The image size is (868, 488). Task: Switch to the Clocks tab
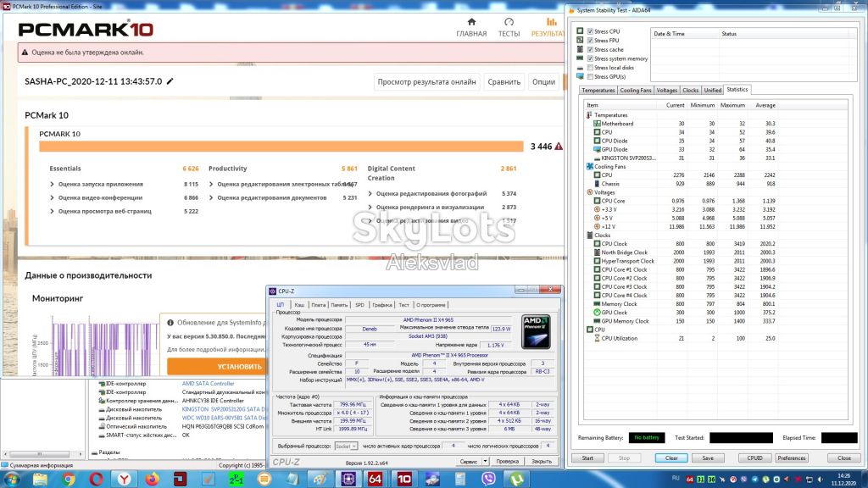point(690,90)
